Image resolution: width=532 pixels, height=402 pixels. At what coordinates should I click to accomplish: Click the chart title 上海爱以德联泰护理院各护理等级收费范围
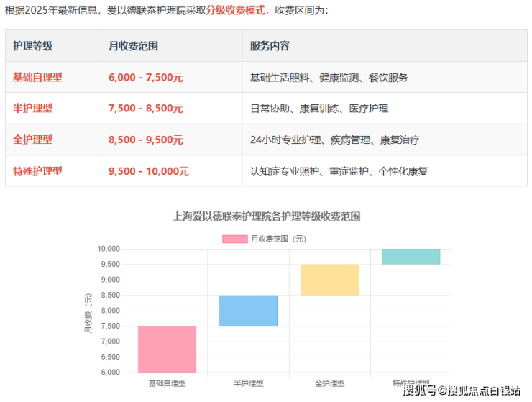[267, 216]
